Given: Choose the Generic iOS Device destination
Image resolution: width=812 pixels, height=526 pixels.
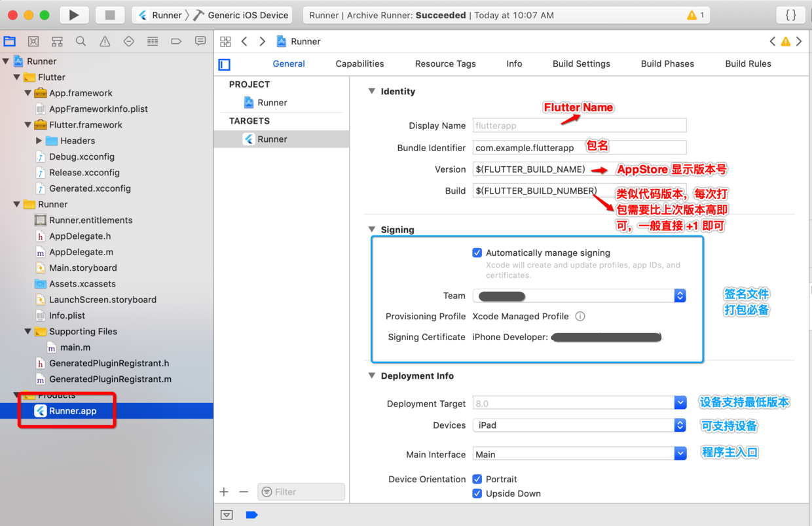Looking at the screenshot, I should (241, 15).
